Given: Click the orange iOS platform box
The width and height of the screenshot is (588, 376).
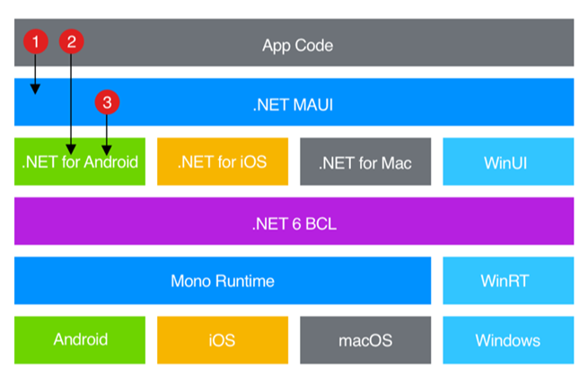Looking at the screenshot, I should click(222, 339).
